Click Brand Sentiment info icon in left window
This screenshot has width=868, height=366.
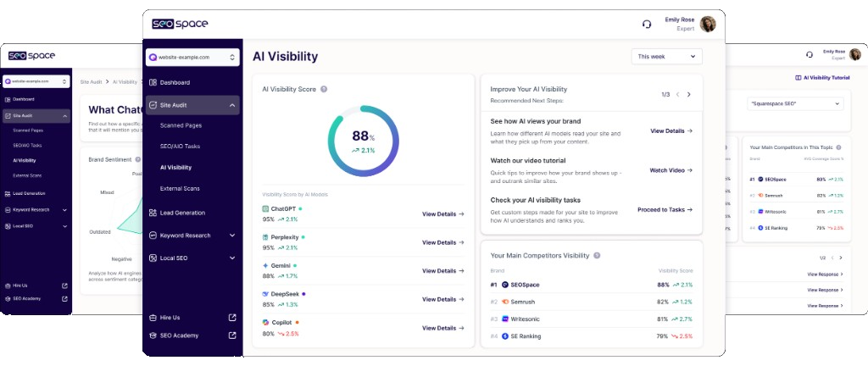click(x=137, y=160)
